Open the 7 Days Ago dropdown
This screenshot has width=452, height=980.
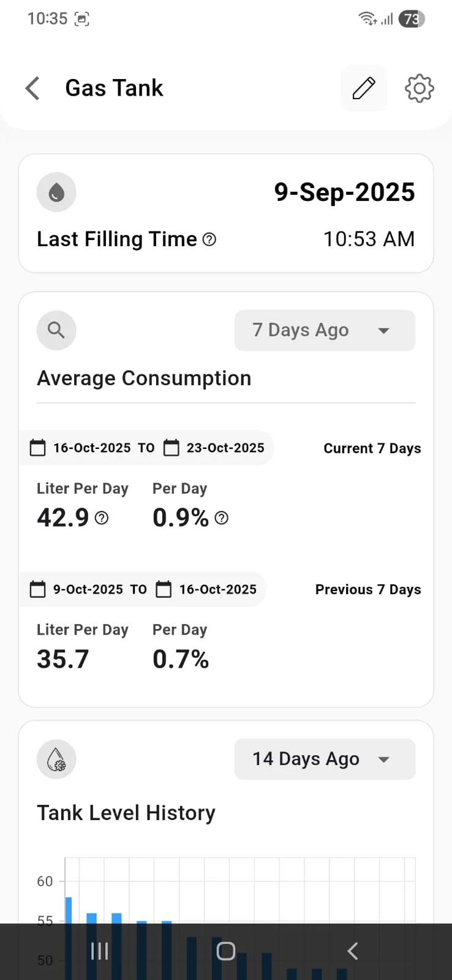pyautogui.click(x=325, y=330)
